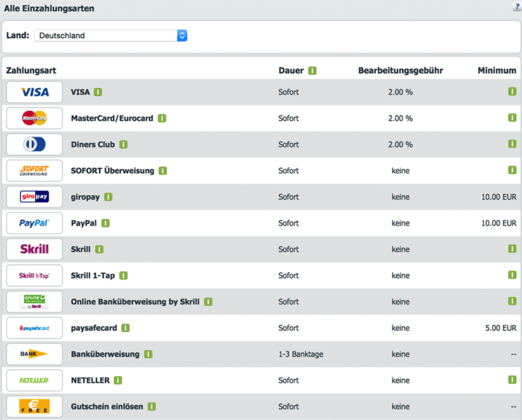Select the paysafecard logo

click(34, 328)
